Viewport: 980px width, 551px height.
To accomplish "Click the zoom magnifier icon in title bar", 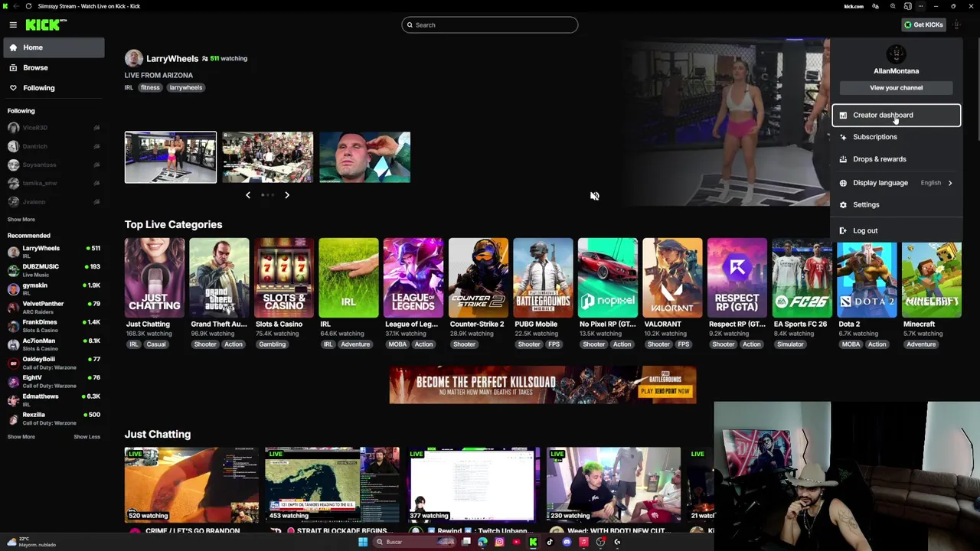I will [893, 6].
